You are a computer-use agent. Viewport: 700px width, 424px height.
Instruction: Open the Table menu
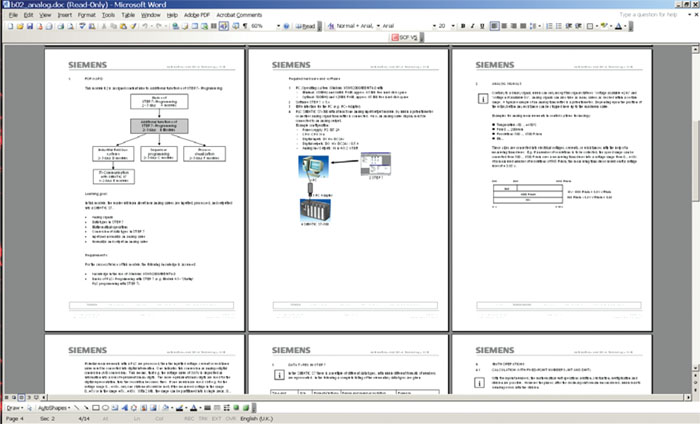coord(128,15)
